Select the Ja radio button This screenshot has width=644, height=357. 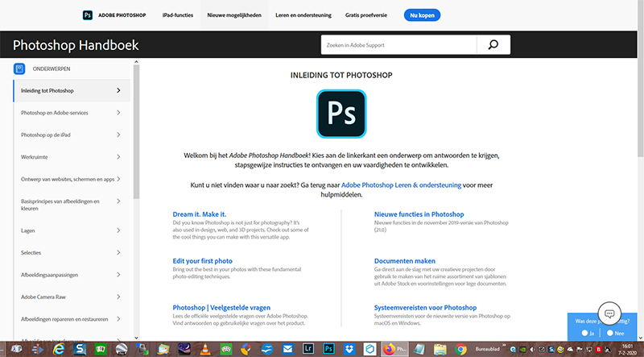[584, 333]
